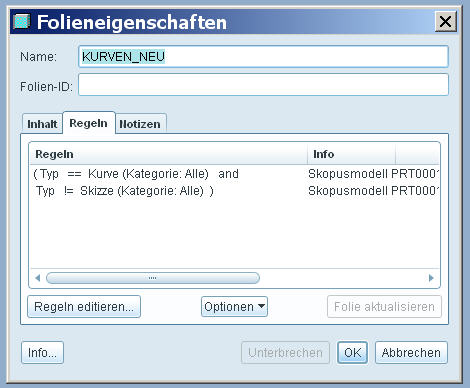Click the Regeln column header
The width and height of the screenshot is (470, 388).
point(169,154)
